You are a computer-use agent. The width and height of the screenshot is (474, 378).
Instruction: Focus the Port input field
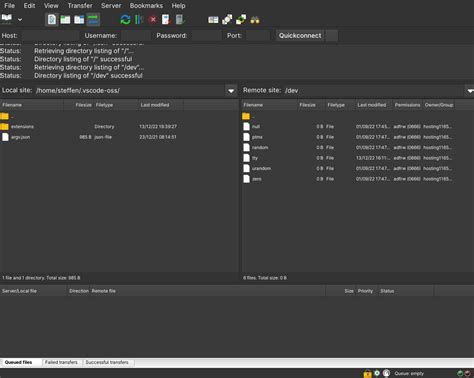click(x=258, y=35)
